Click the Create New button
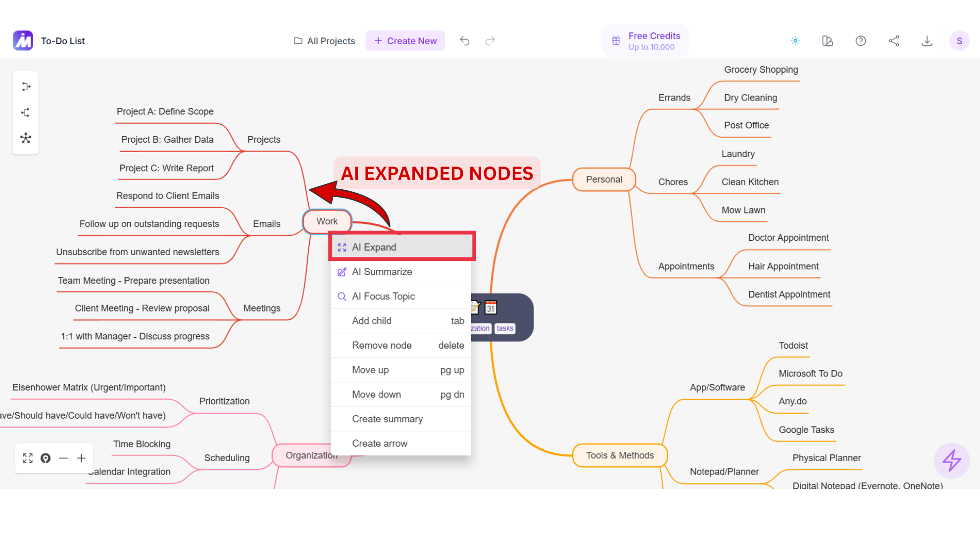The image size is (980, 535). (x=405, y=41)
